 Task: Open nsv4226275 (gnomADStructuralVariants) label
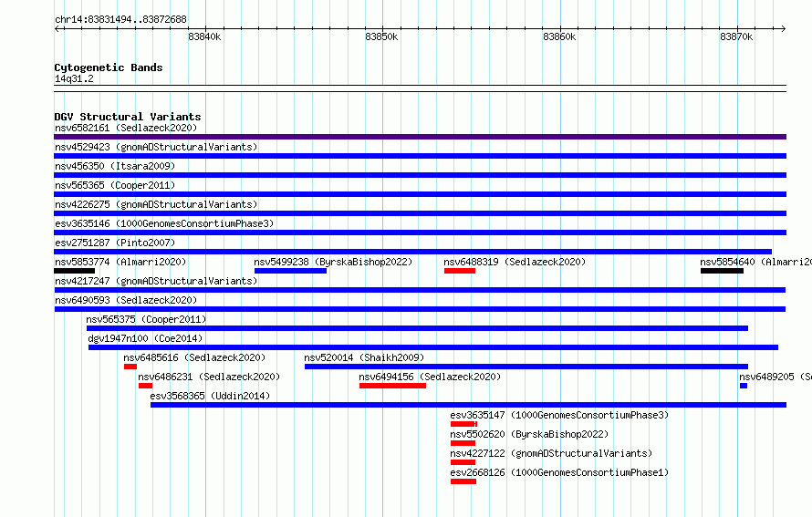tap(156, 204)
